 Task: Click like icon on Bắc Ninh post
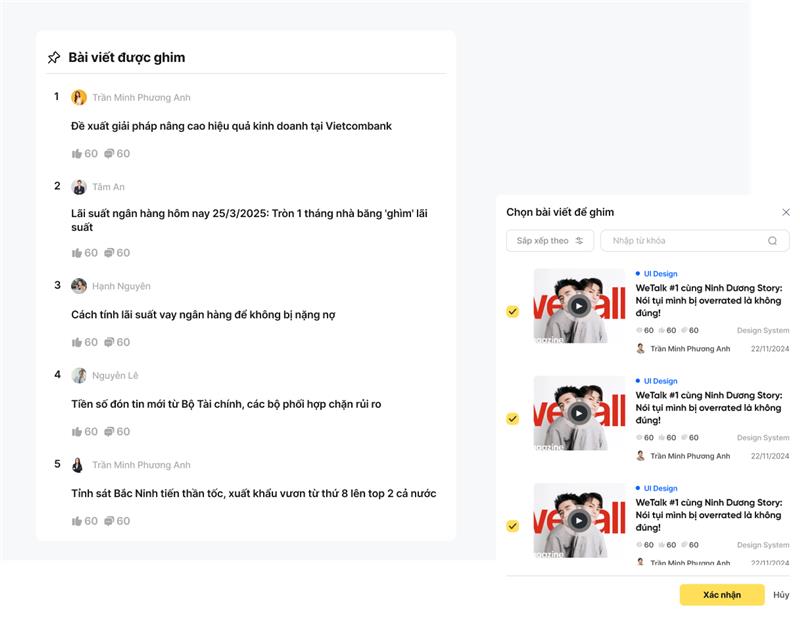click(x=77, y=521)
